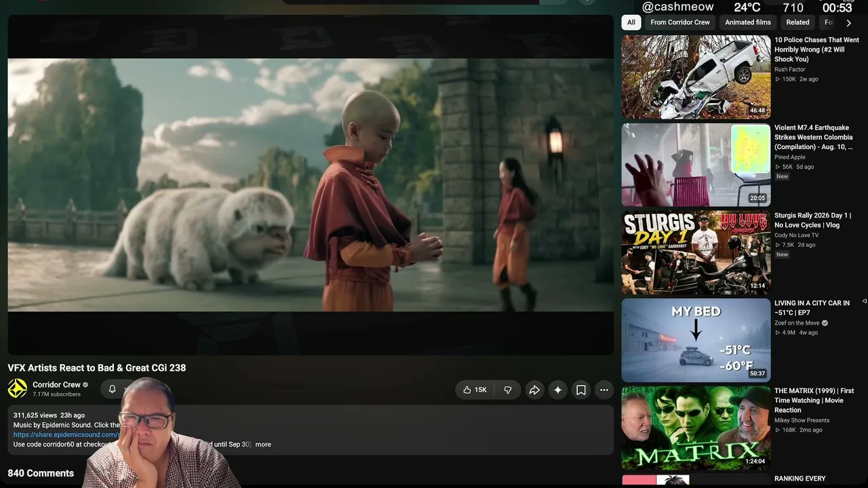Click the verified badge next to Corridor Crew
Screen dimensions: 868x488
point(85,385)
